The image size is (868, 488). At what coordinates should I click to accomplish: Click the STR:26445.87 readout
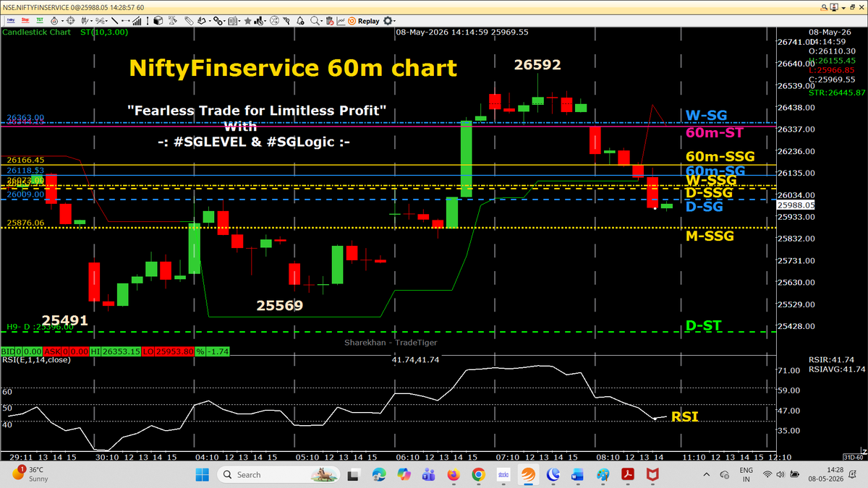(x=836, y=93)
